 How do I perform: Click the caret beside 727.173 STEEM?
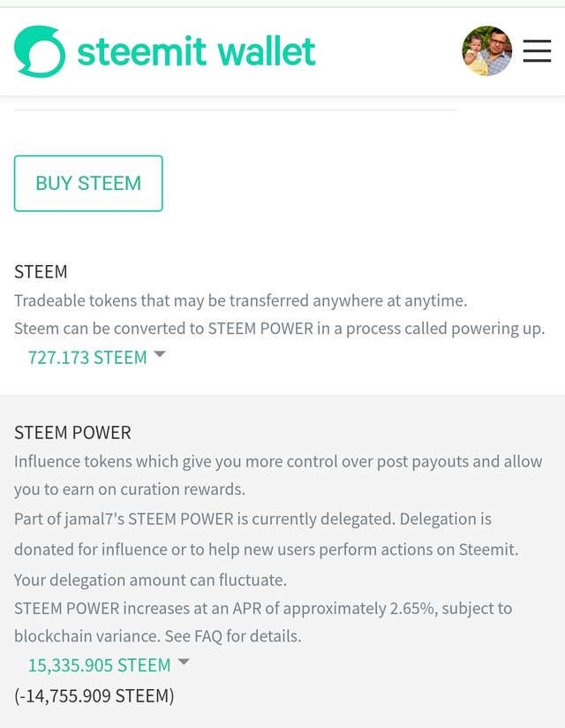(x=160, y=354)
